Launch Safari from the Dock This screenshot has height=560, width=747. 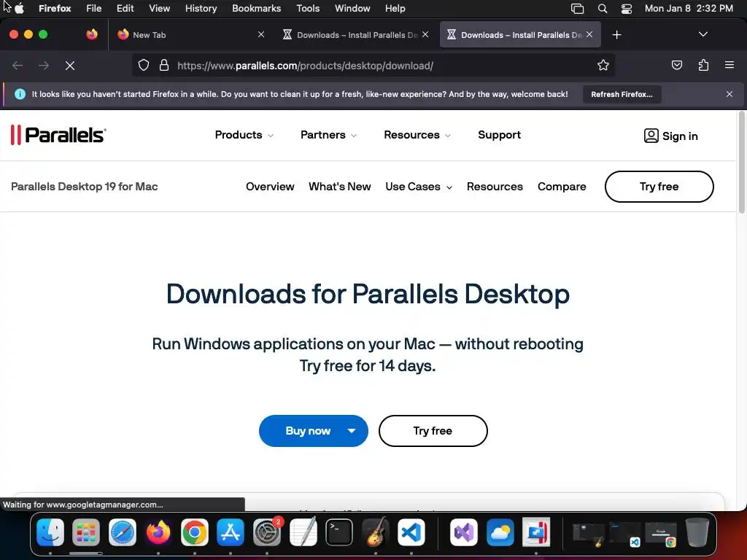tap(123, 532)
